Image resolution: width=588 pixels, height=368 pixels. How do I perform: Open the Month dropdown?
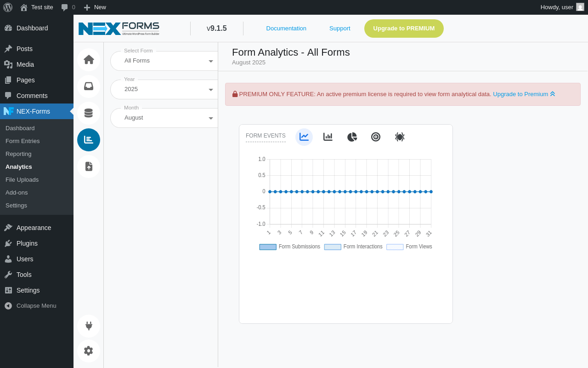(164, 118)
